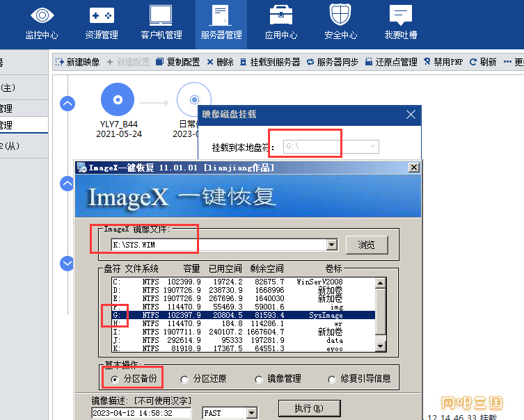Click the 镜像描述 image description text field
524x420 pixels.
click(x=141, y=413)
